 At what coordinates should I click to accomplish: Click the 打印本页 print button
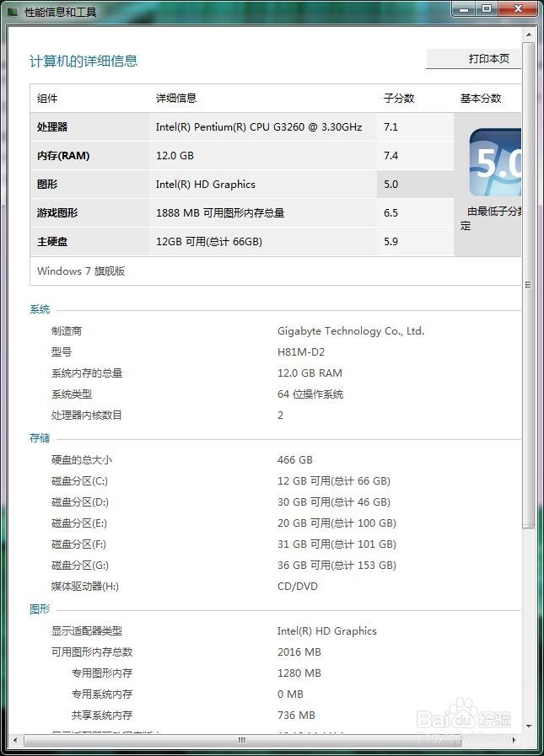pos(473,59)
